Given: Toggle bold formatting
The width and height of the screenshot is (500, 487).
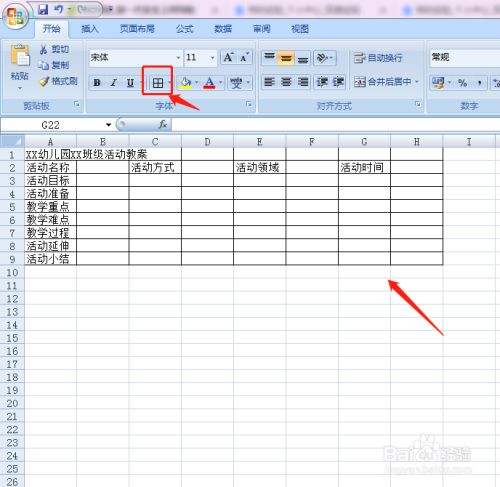Looking at the screenshot, I should pos(97,82).
